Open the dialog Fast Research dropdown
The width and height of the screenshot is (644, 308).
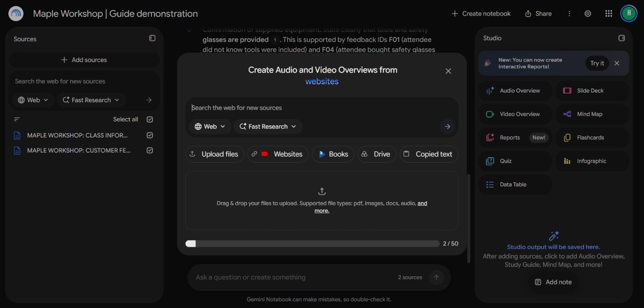(268, 127)
